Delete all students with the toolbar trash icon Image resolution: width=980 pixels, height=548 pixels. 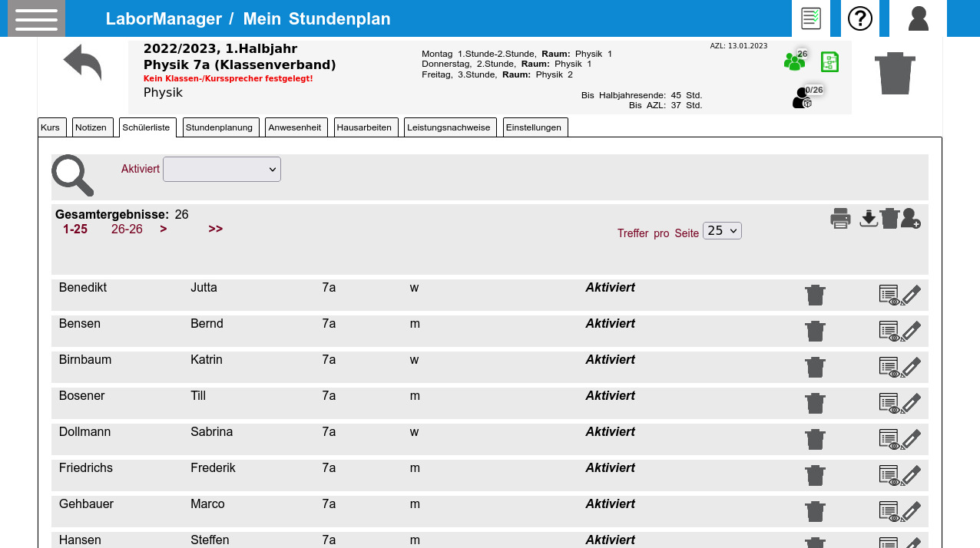[x=889, y=219]
